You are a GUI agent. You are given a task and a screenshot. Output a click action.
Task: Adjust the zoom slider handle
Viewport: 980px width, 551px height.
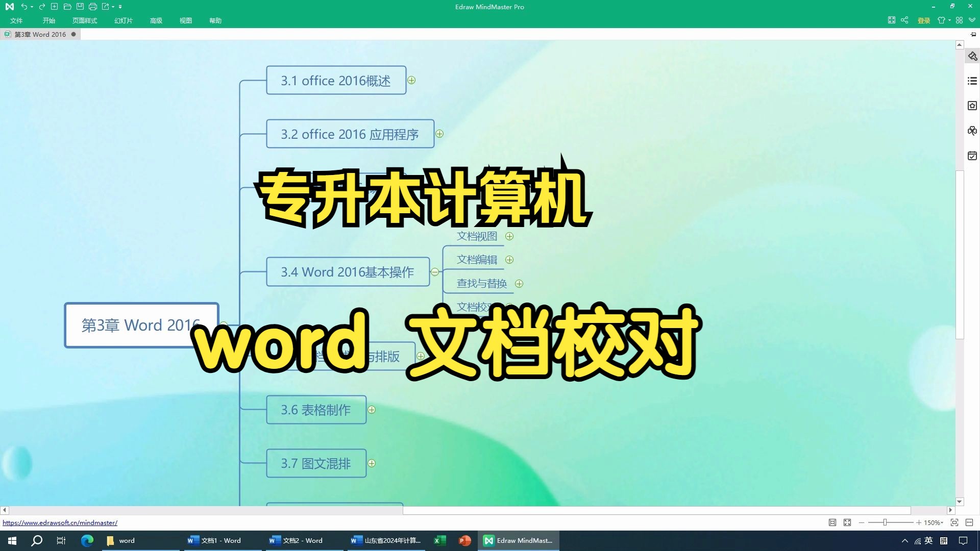point(885,522)
